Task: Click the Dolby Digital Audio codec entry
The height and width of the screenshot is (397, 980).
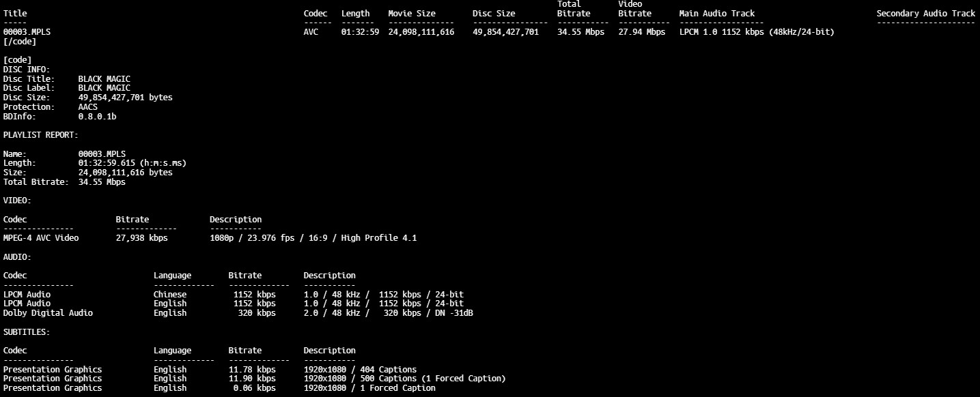Action: (48, 313)
